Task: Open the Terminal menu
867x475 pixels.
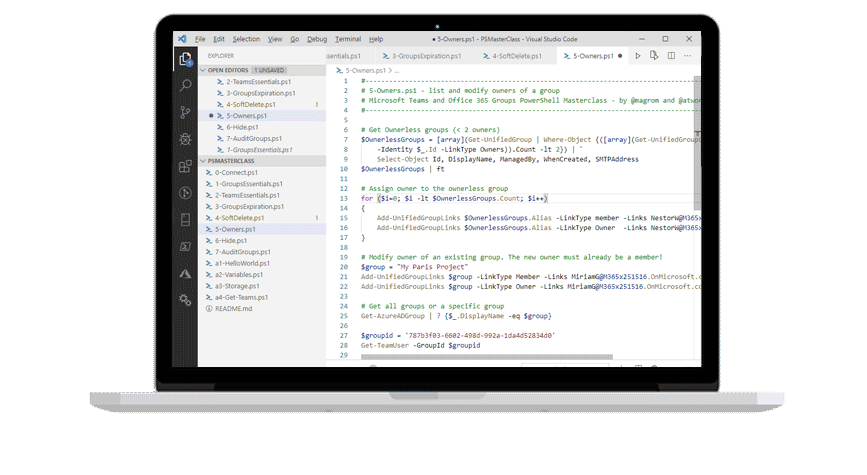Action: point(348,39)
